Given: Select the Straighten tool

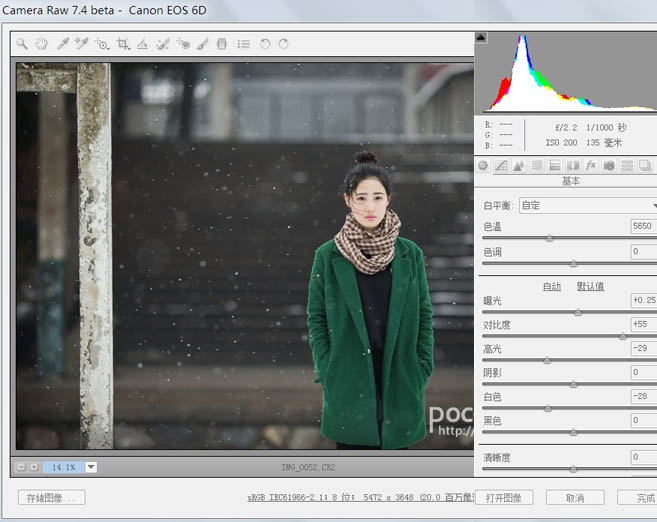Looking at the screenshot, I should [x=142, y=44].
